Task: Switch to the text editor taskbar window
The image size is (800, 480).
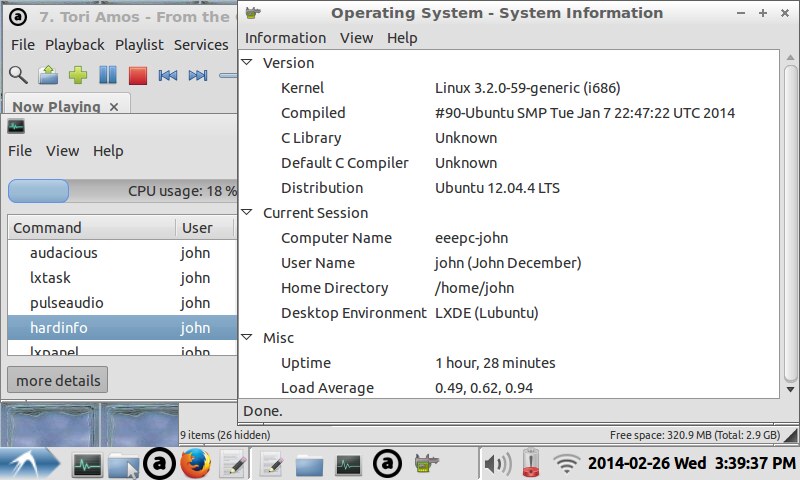Action: 271,465
